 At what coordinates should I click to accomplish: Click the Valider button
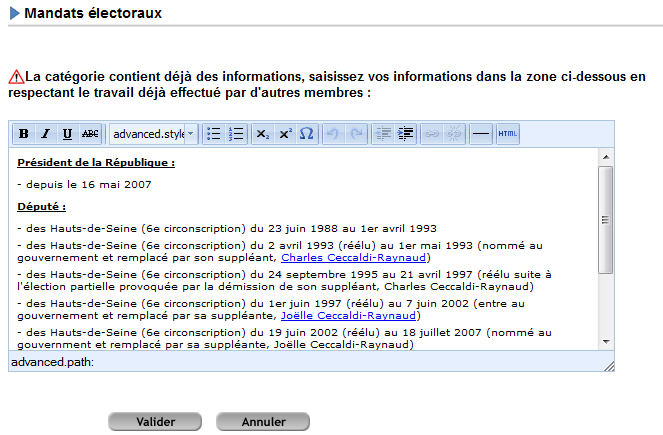pos(155,422)
